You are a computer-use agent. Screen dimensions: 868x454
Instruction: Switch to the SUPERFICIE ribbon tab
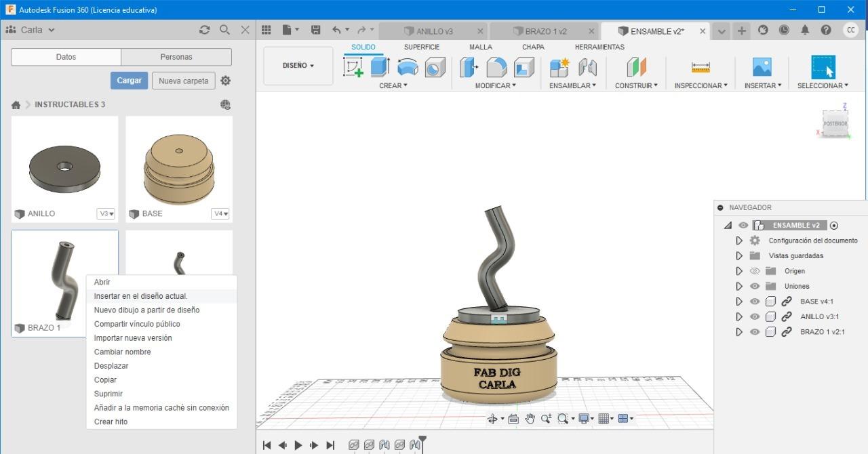422,47
